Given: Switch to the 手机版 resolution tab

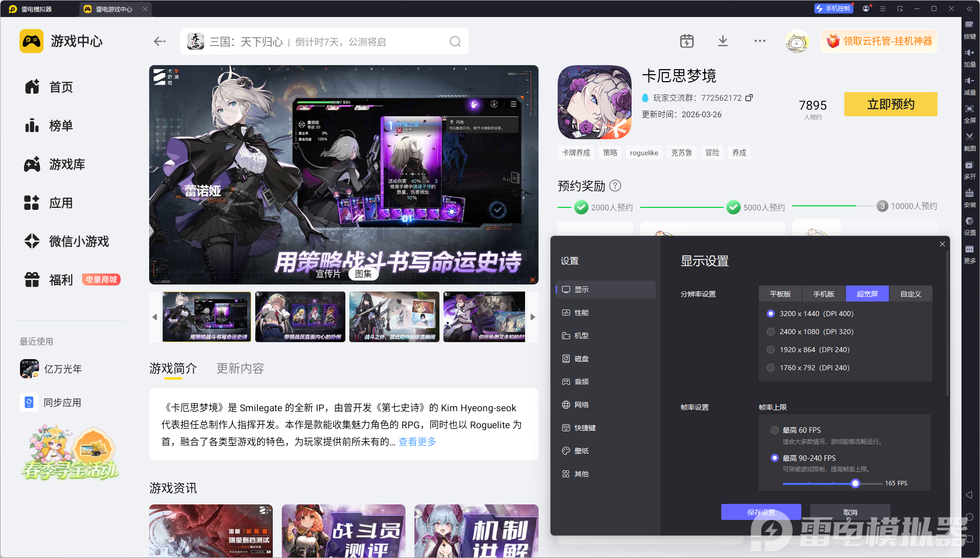Looking at the screenshot, I should tap(823, 294).
